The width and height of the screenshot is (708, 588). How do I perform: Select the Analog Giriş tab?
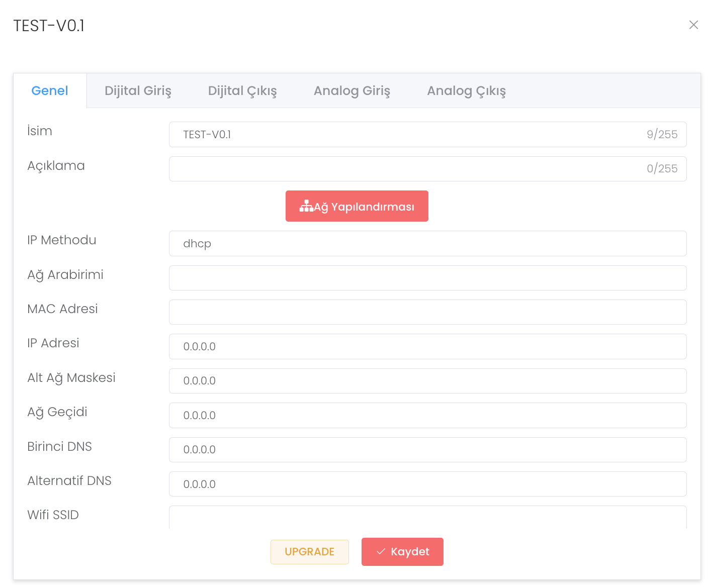click(x=351, y=91)
